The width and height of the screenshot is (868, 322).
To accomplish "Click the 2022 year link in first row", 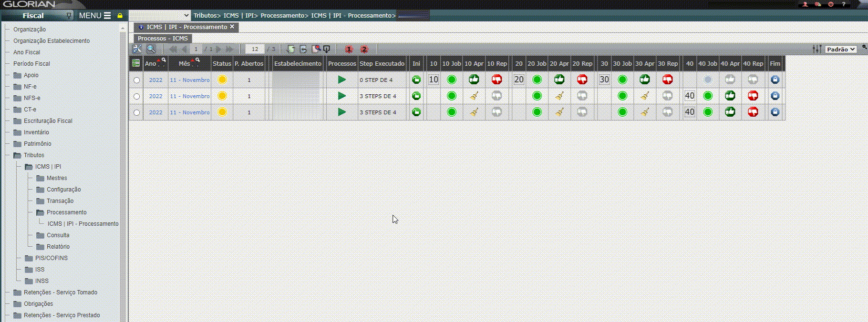I will pyautogui.click(x=155, y=80).
